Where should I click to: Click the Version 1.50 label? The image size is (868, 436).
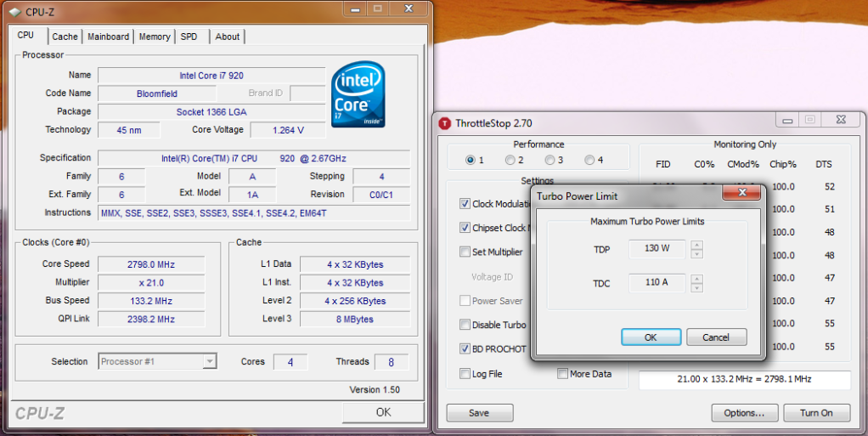375,389
